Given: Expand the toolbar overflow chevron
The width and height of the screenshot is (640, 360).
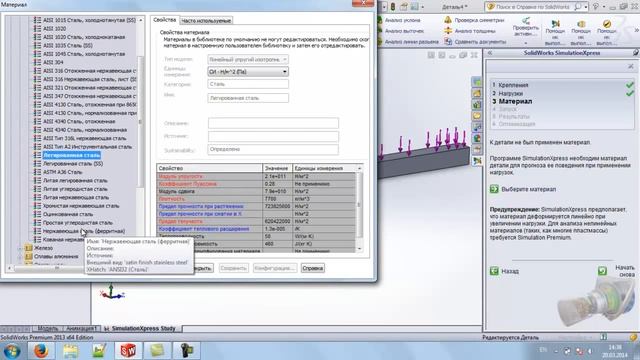Looking at the screenshot, I should pos(636,30).
